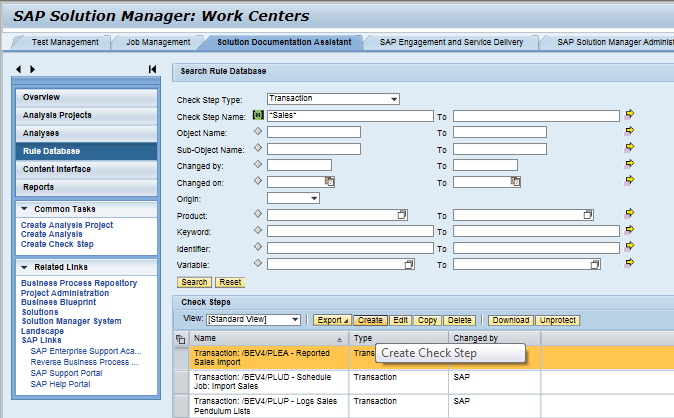Image resolution: width=674 pixels, height=418 pixels.
Task: Click the Search button
Action: click(194, 282)
